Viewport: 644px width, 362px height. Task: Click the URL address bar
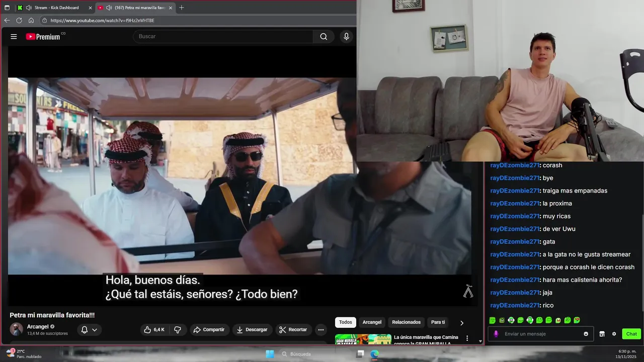pos(196,21)
